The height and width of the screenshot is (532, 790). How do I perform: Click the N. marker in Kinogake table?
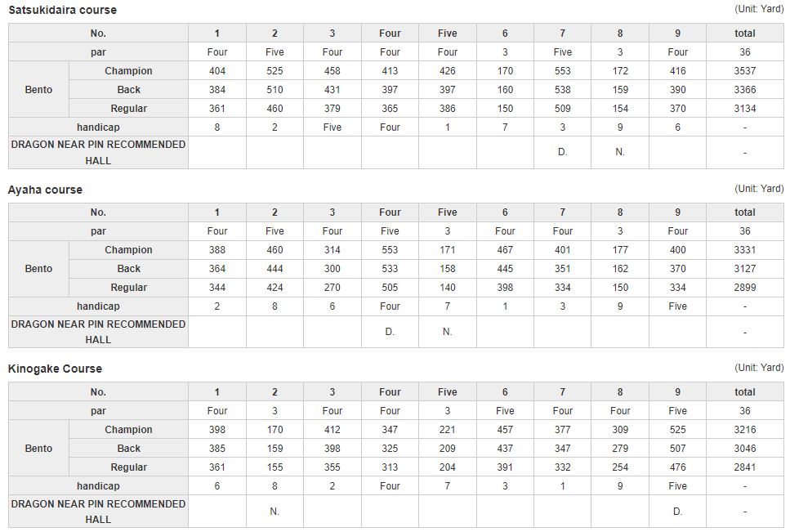pos(274,512)
